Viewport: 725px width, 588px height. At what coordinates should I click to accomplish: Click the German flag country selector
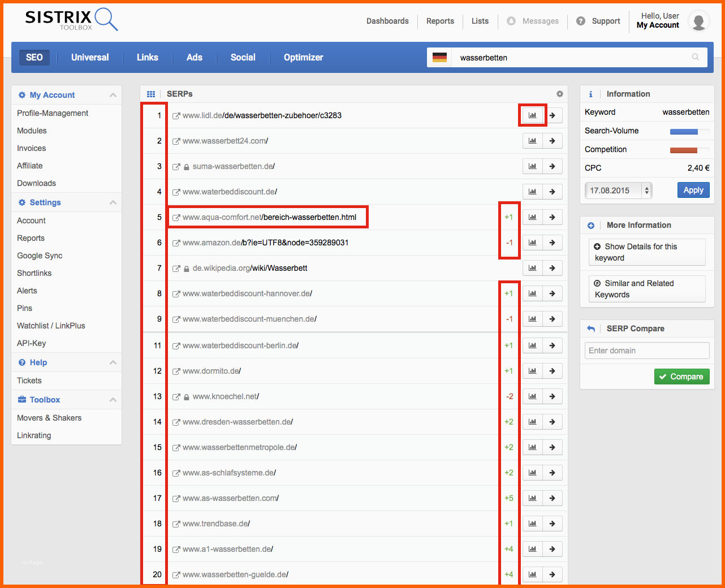point(439,57)
